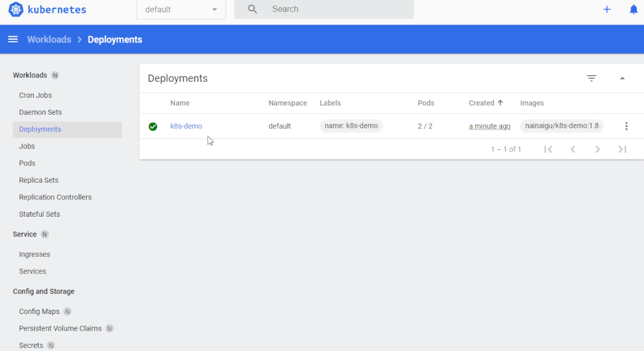Open the default namespace dropdown
The height and width of the screenshot is (351, 644).
[x=181, y=10]
